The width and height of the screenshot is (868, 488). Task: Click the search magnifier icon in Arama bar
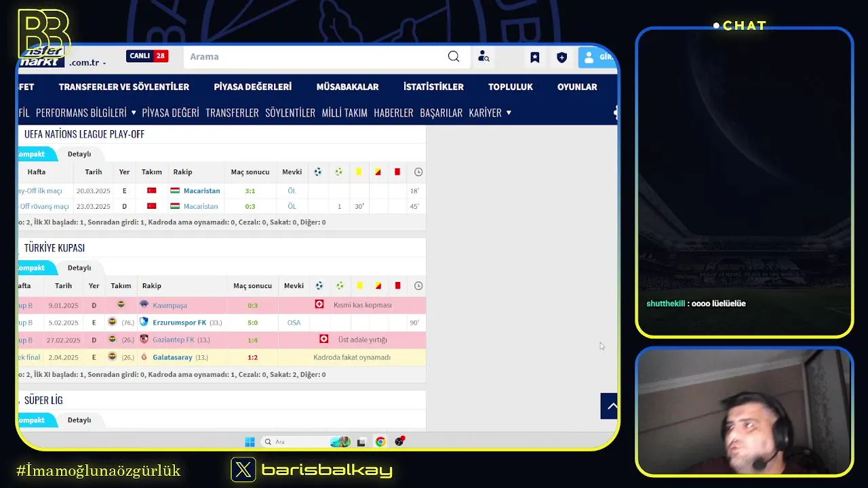(454, 57)
